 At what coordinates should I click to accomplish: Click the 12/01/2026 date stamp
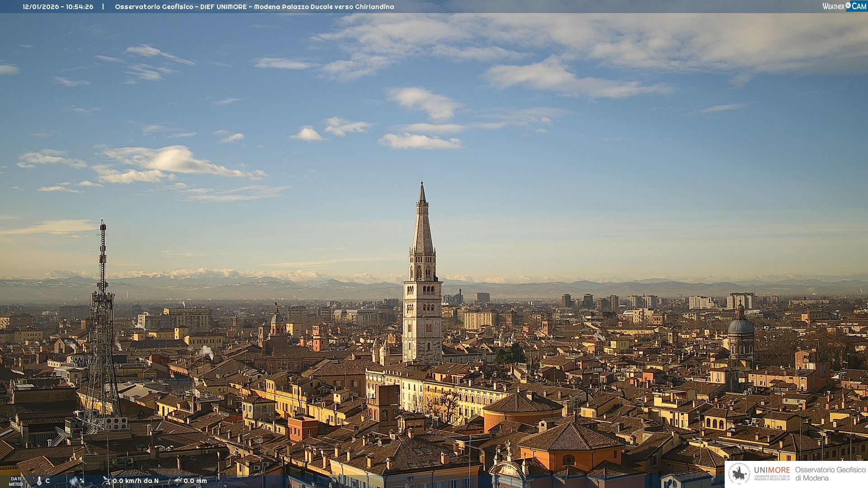pyautogui.click(x=40, y=7)
